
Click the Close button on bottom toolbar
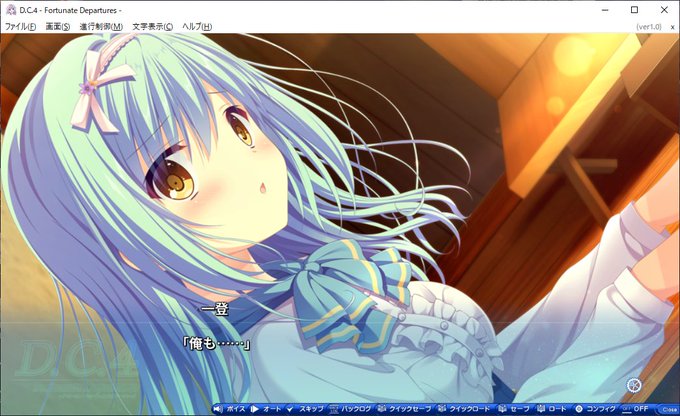pyautogui.click(x=668, y=409)
